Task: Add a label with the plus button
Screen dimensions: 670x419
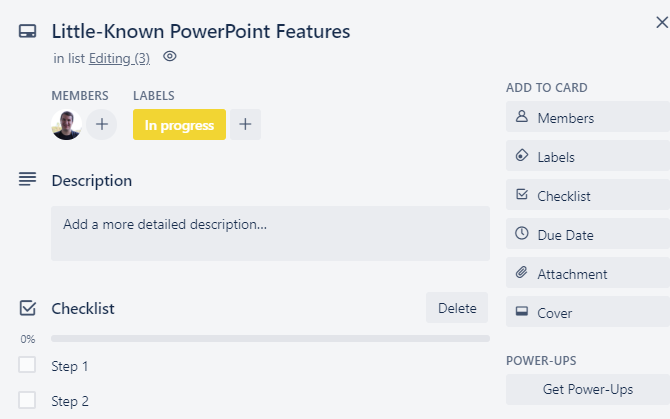Action: (246, 125)
